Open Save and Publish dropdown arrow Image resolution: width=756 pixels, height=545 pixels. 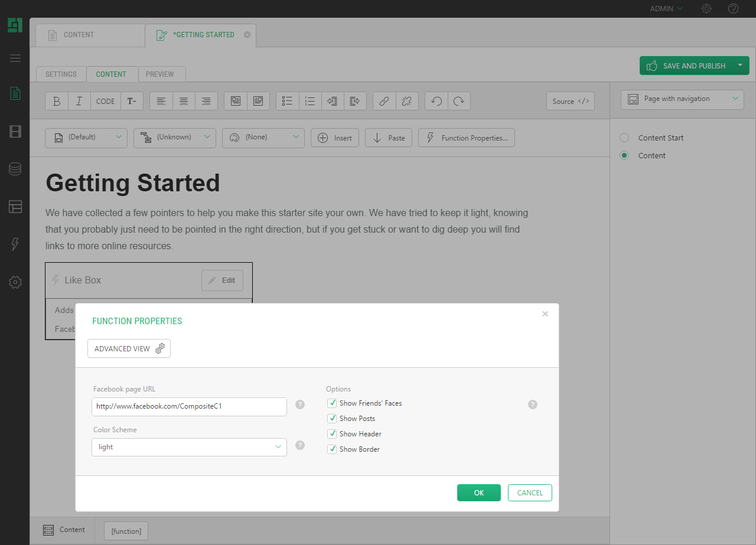(x=740, y=66)
